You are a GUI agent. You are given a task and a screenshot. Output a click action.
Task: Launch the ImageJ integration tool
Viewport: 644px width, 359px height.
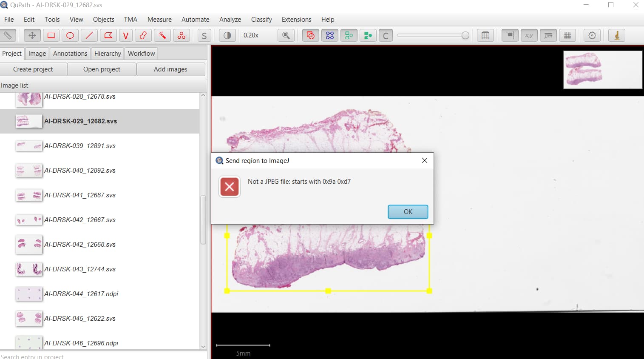click(x=617, y=35)
